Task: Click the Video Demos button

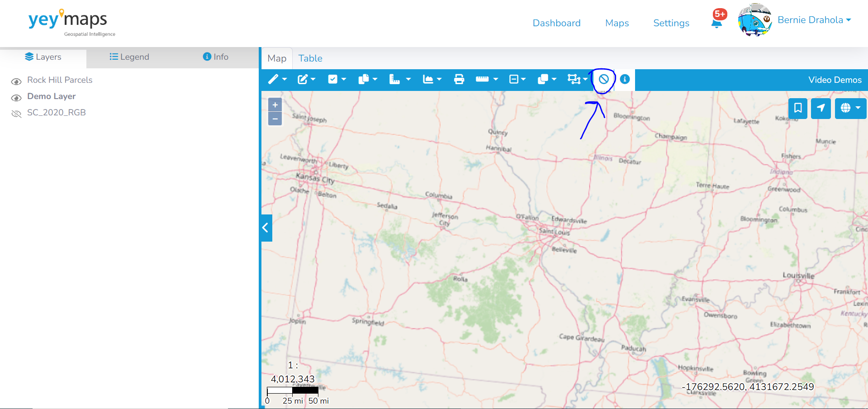Action: coord(835,80)
